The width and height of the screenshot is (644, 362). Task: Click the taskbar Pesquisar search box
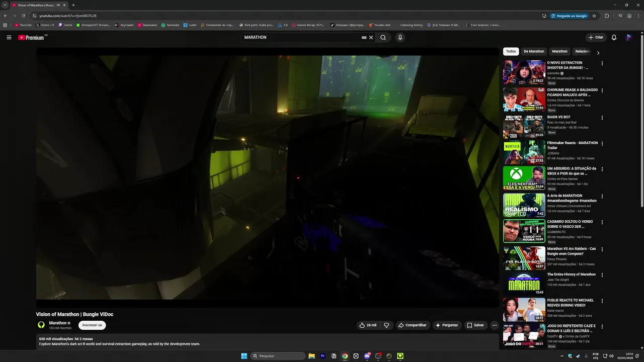point(278,356)
